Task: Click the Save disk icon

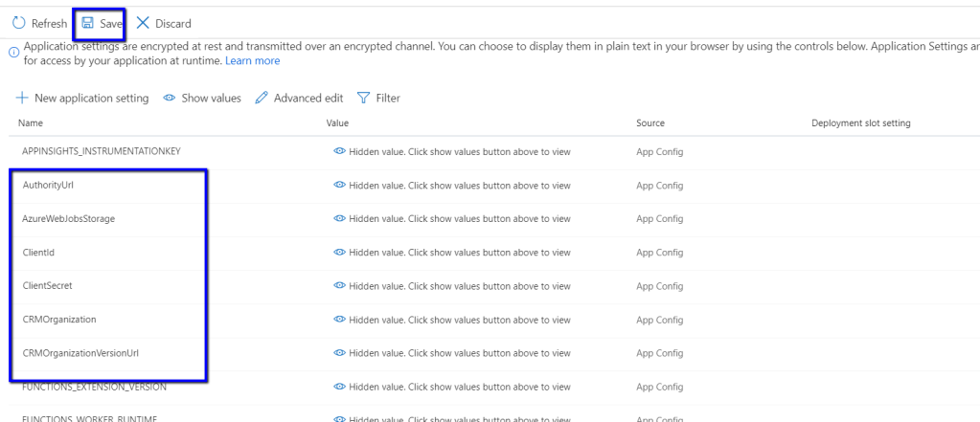Action: (87, 23)
